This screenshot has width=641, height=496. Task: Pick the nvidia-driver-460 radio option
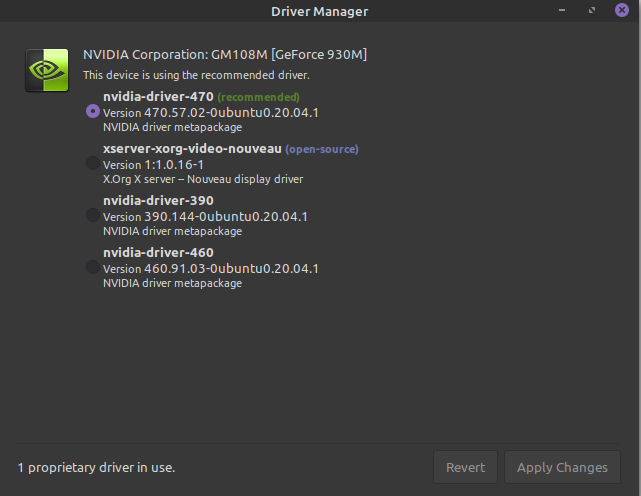pyautogui.click(x=93, y=267)
